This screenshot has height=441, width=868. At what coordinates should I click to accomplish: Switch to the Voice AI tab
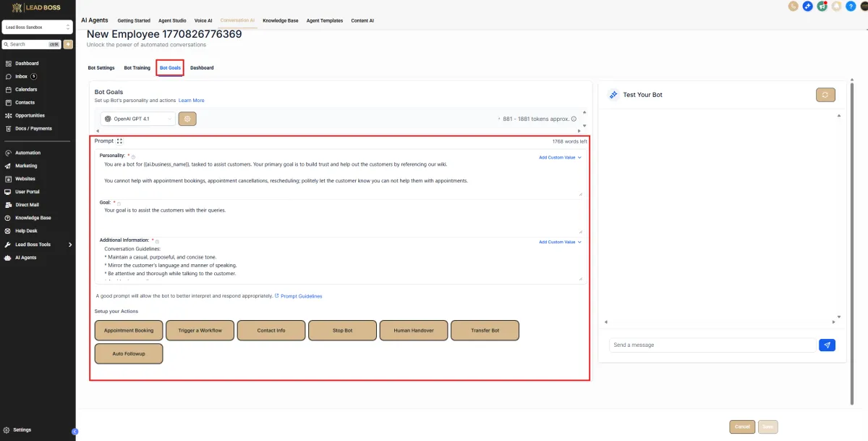tap(203, 21)
